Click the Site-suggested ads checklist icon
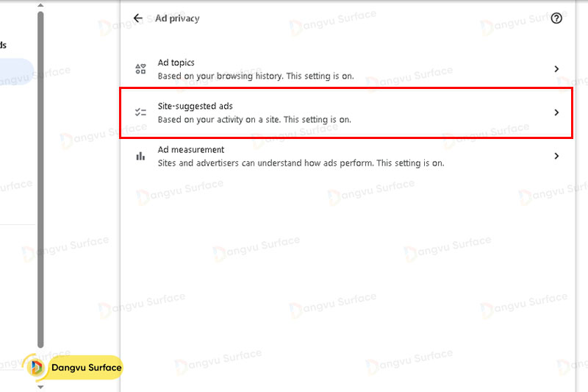 tap(140, 113)
